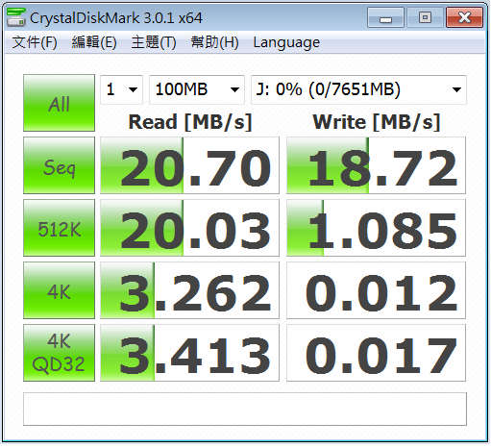Screen dimensions: 491x448
Task: Click the 4K read result 3.262
Action: pyautogui.click(x=189, y=290)
